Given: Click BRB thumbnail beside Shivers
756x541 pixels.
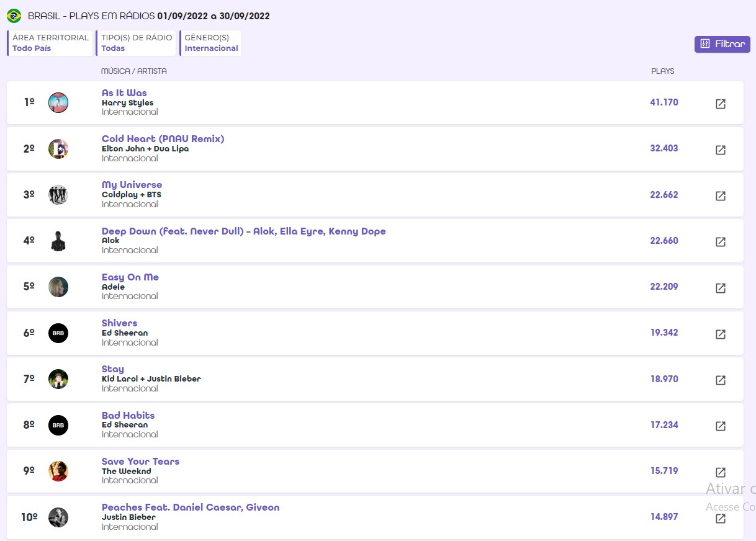Looking at the screenshot, I should (x=58, y=333).
